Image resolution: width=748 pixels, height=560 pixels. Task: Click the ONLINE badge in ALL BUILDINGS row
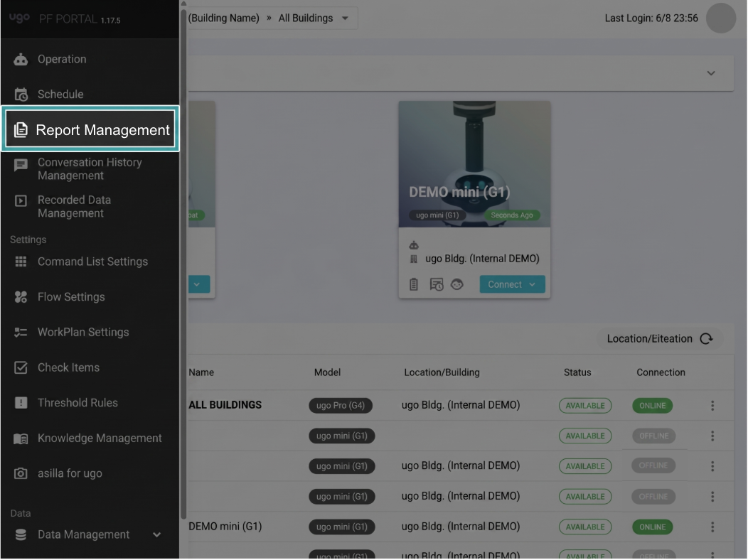point(652,406)
